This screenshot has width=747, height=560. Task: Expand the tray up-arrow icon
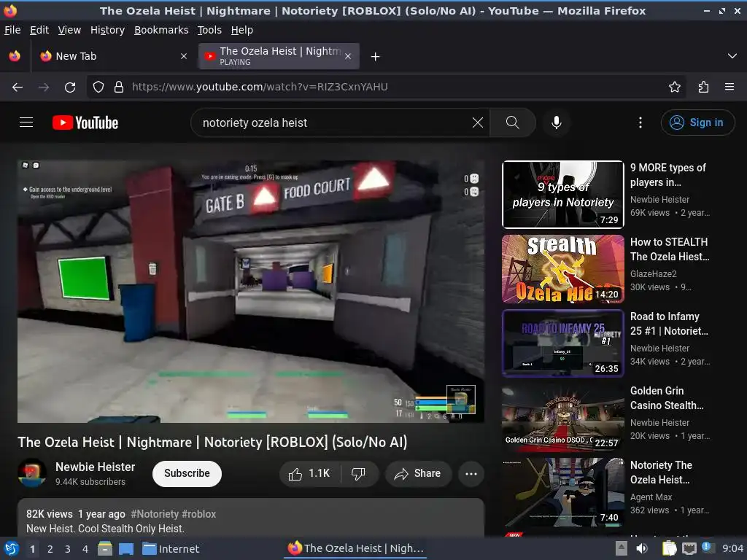(621, 548)
